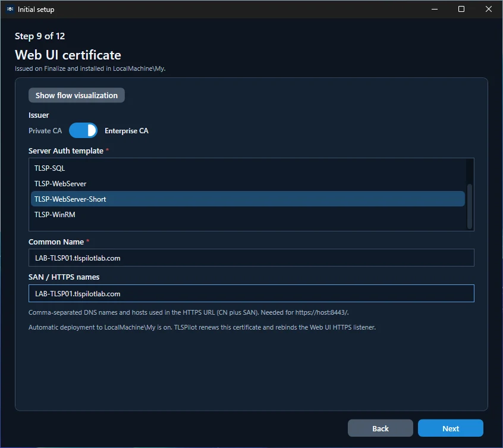The image size is (503, 448).
Task: Click into the SAN / HTTPS names field
Action: tap(251, 293)
